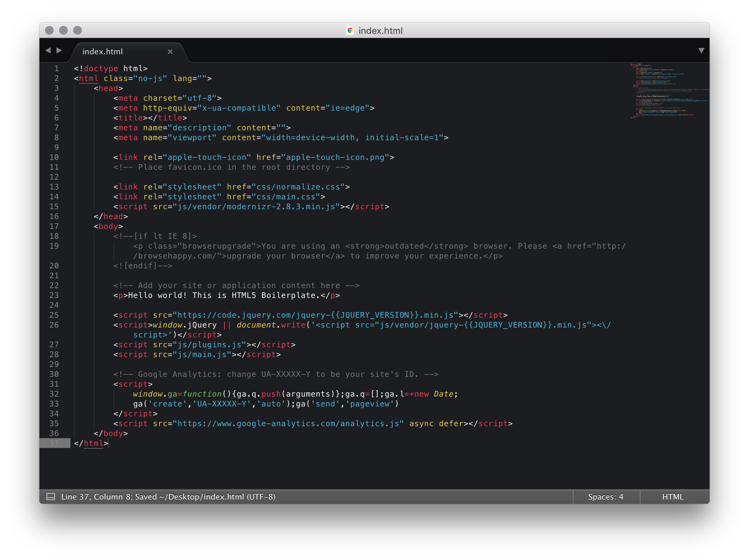This screenshot has height=560, width=749.
Task: Click the code.jquery.com script URL
Action: coord(315,315)
